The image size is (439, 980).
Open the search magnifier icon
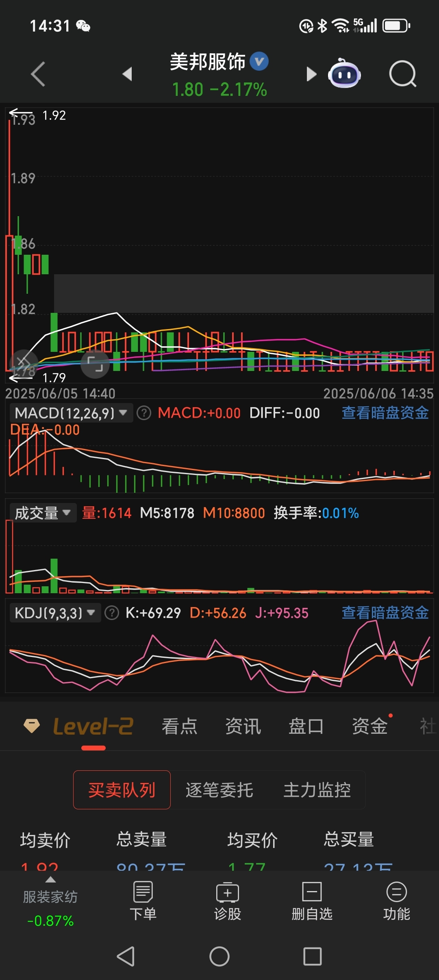pyautogui.click(x=403, y=74)
